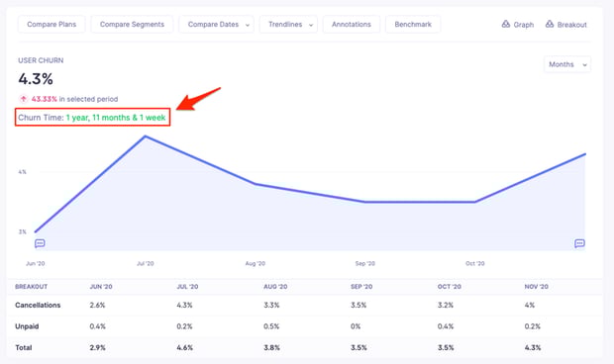Click the 4.3% user churn figure
The image size is (614, 364).
coord(36,79)
